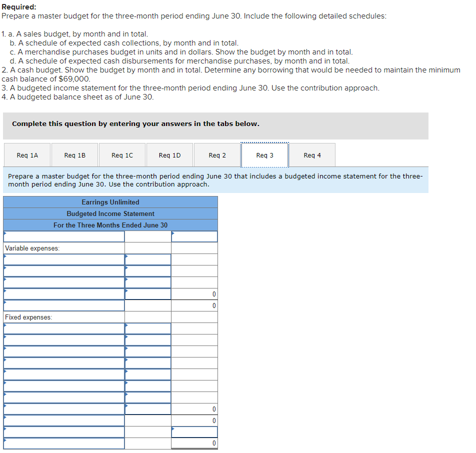Select the third fixed expense amount field
Image resolution: width=476 pixels, height=453 pixels.
[x=148, y=351]
